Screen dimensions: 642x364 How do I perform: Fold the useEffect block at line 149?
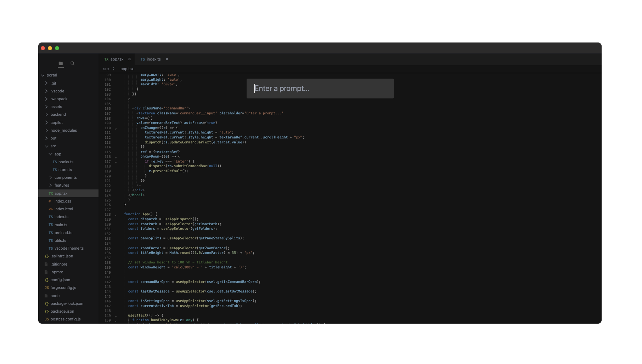click(x=116, y=316)
